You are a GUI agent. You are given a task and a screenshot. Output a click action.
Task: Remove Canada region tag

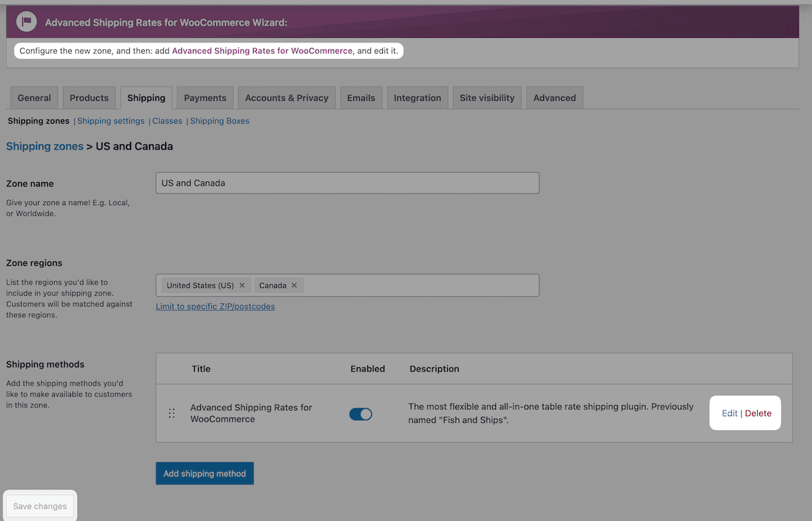(x=294, y=286)
